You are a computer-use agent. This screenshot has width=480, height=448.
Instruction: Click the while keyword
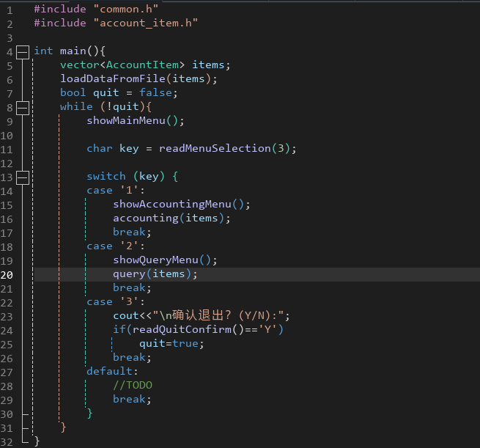tap(76, 106)
